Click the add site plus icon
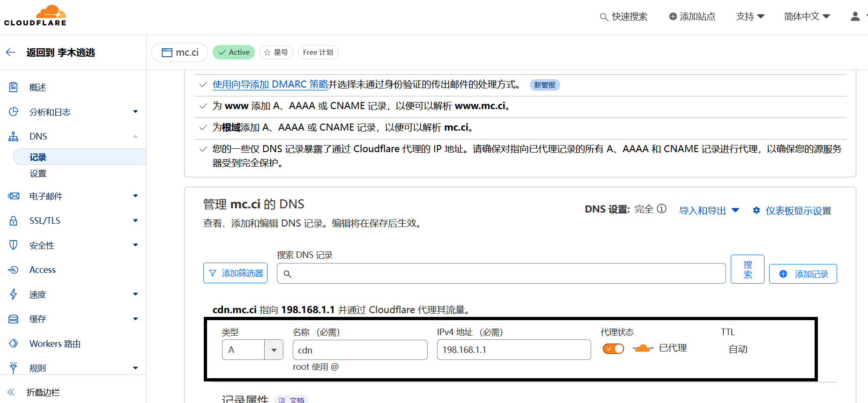Image resolution: width=868 pixels, height=403 pixels. [673, 16]
